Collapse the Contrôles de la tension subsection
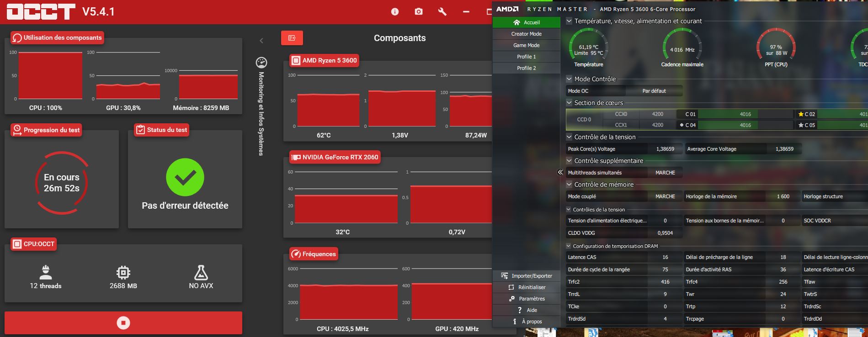 point(569,210)
